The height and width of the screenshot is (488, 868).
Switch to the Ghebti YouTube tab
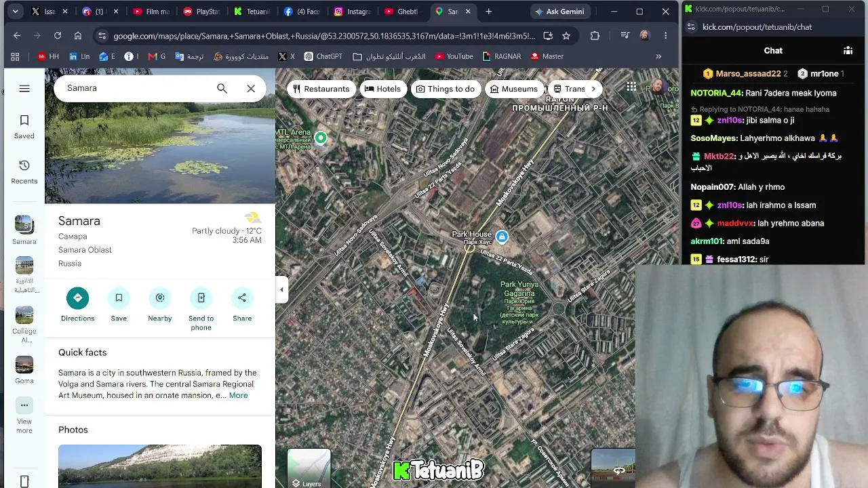tap(403, 12)
